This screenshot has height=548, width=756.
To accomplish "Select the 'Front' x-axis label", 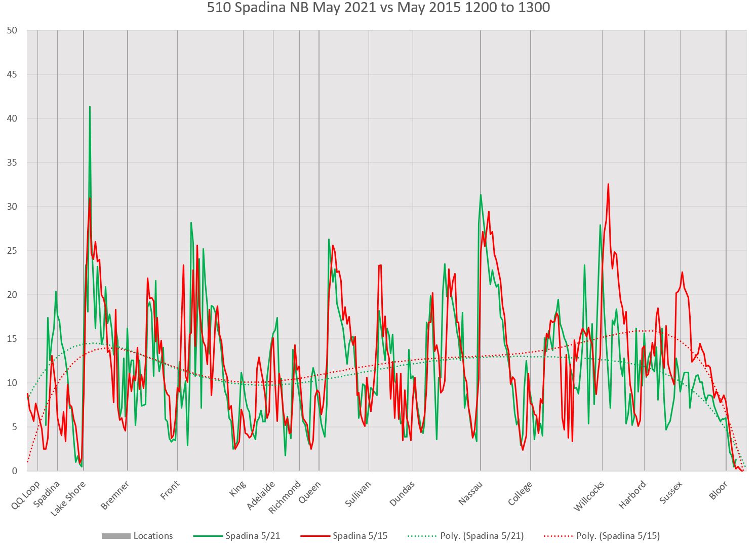I will point(170,490).
